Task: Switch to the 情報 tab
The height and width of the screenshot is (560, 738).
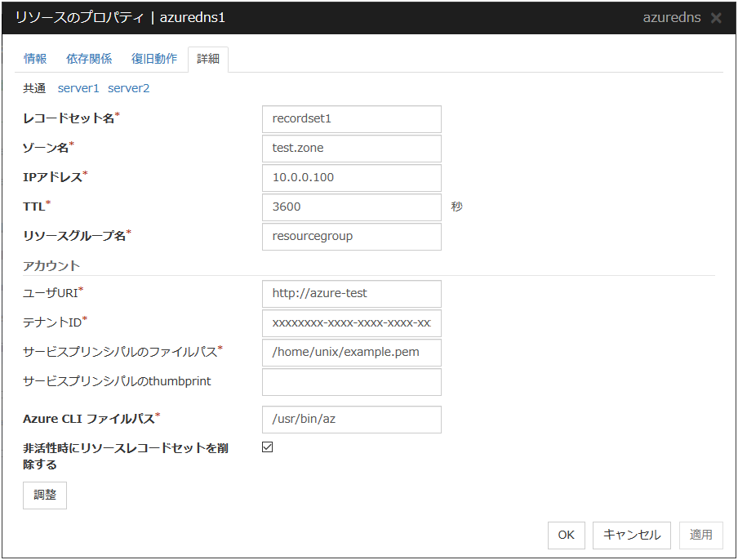Action: (35, 59)
